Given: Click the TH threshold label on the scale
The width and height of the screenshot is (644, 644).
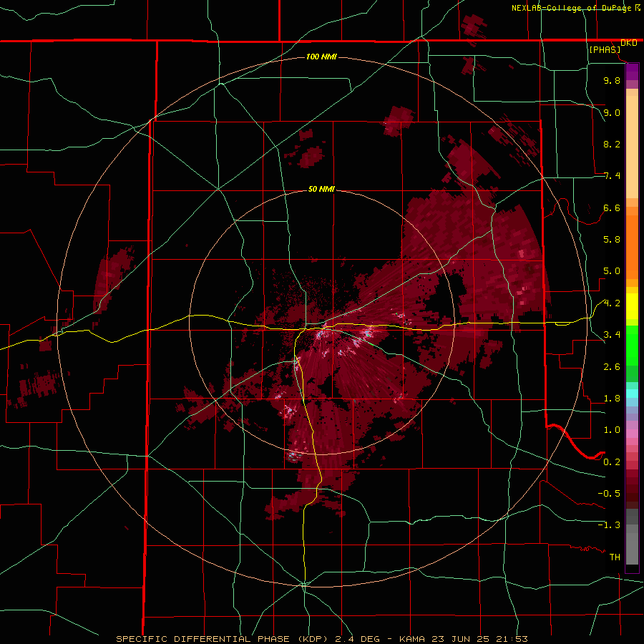Looking at the screenshot, I should click(615, 557).
